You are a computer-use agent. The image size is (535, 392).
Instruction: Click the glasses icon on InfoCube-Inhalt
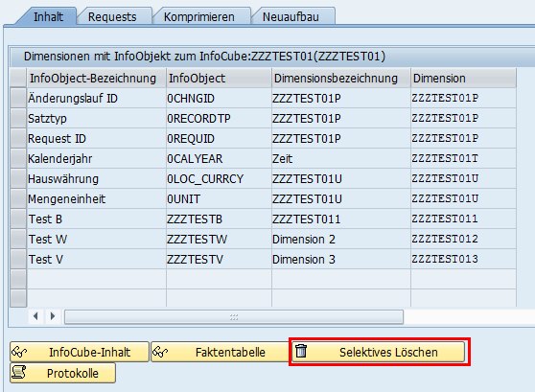[19, 352]
